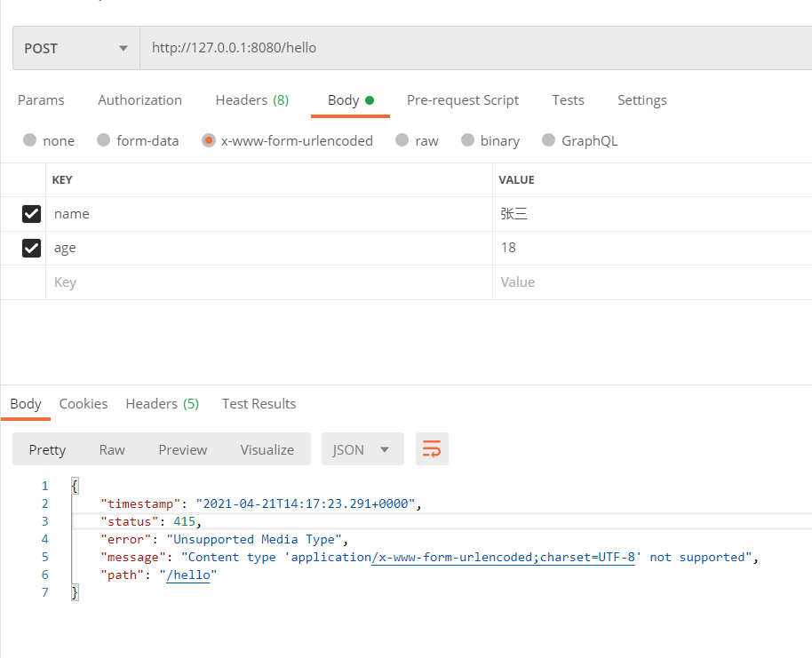The image size is (812, 658).
Task: Open the POST method dropdown
Action: tap(76, 48)
